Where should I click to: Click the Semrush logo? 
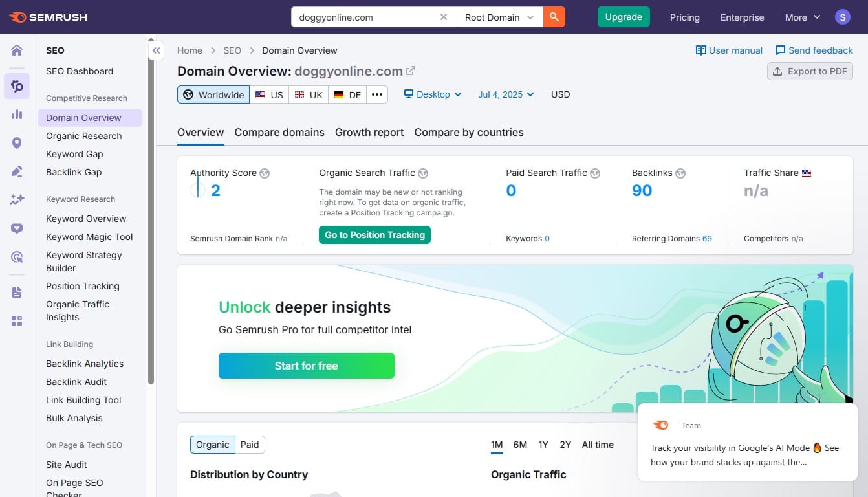[x=49, y=17]
